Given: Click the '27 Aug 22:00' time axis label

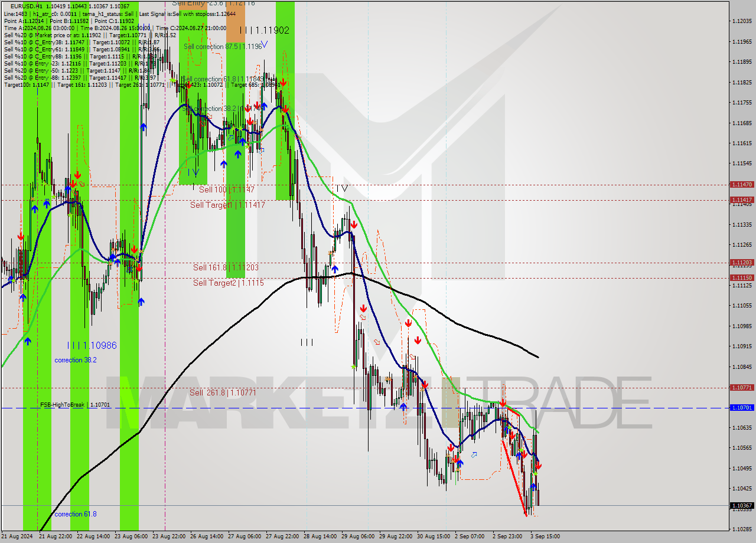Looking at the screenshot, I should (x=282, y=537).
